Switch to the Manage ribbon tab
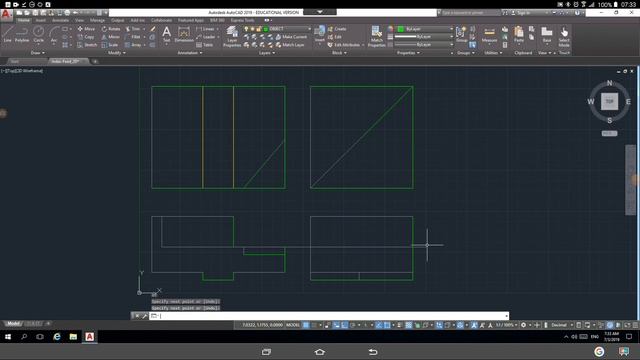 click(97, 20)
